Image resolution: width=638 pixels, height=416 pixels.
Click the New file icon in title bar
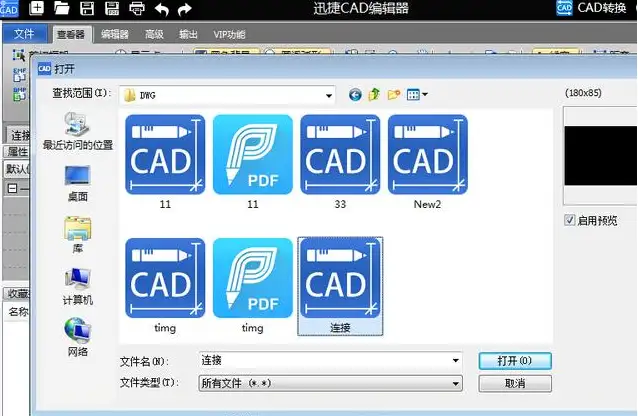[x=37, y=8]
